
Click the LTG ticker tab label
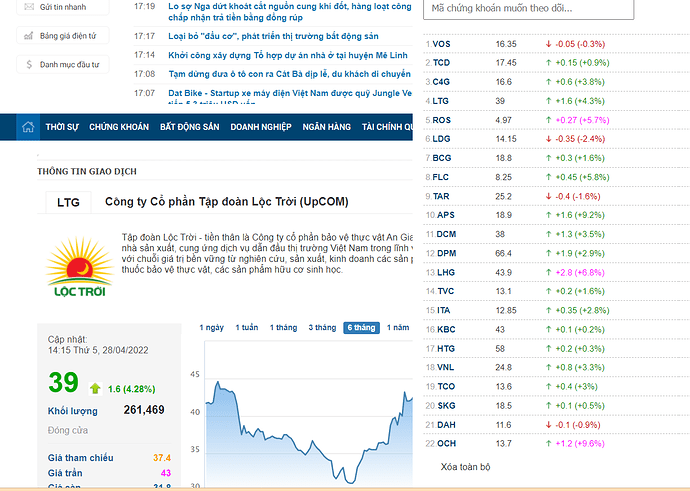[68, 202]
